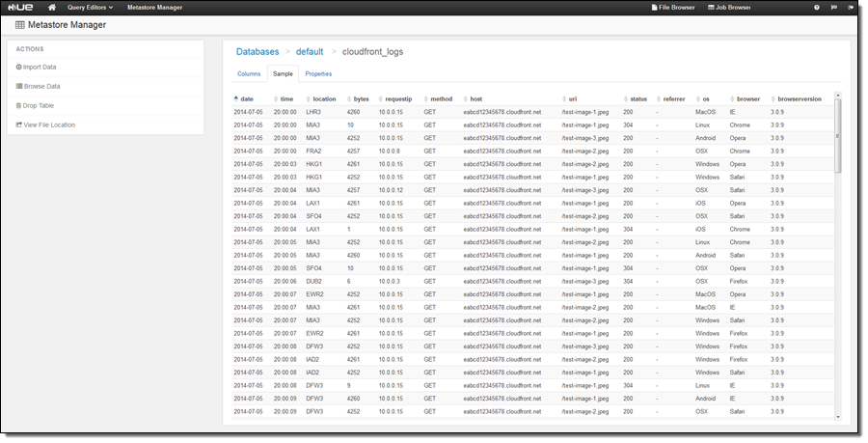Sort table by the bytes column

[361, 98]
